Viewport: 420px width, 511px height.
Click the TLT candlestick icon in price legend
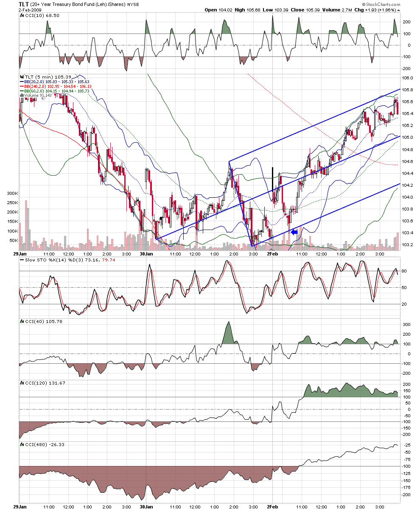(22, 77)
